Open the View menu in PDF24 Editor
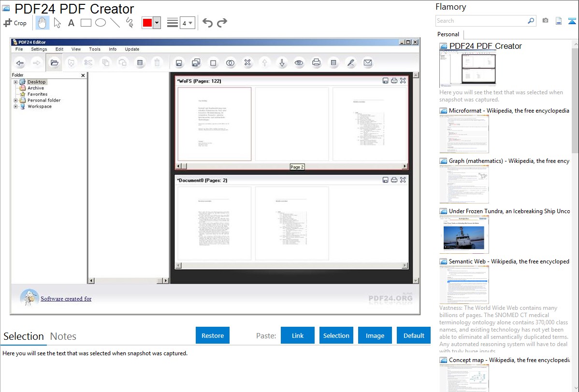The image size is (579, 392). click(76, 49)
